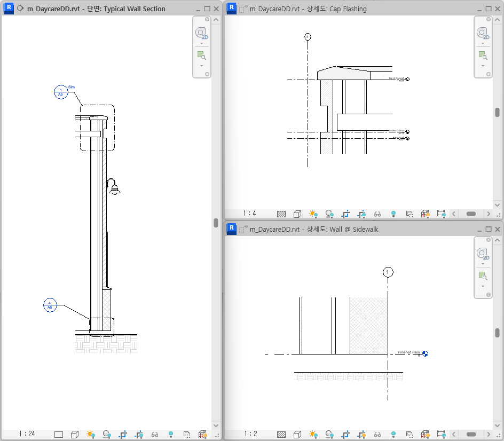504x441 pixels.
Task: Activate Zoom Region tool in Cap Flashing view
Action: tap(483, 56)
